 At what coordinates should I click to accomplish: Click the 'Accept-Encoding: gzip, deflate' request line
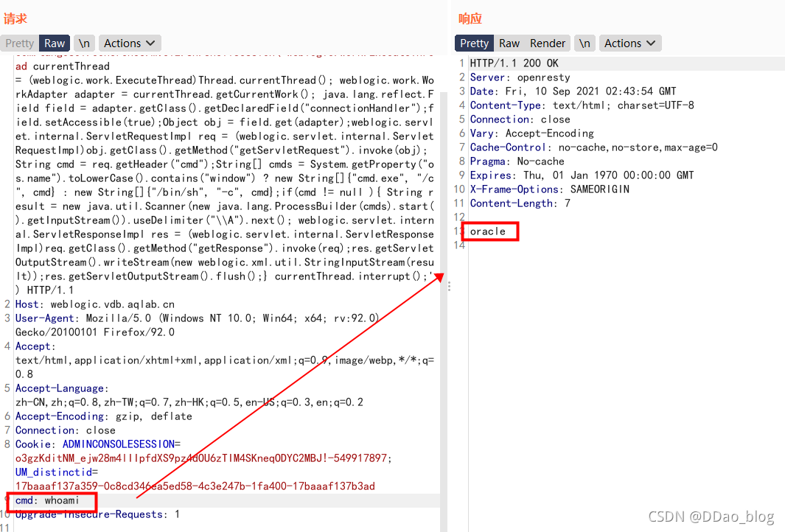(104, 416)
